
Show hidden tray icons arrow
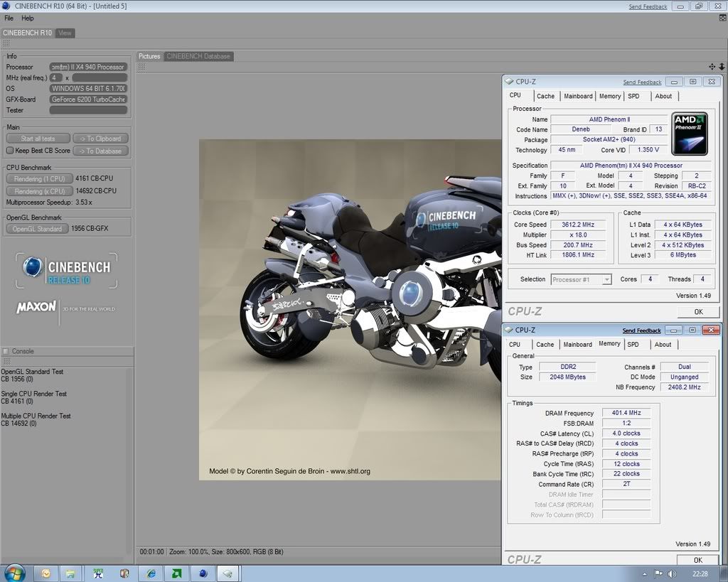pyautogui.click(x=644, y=575)
